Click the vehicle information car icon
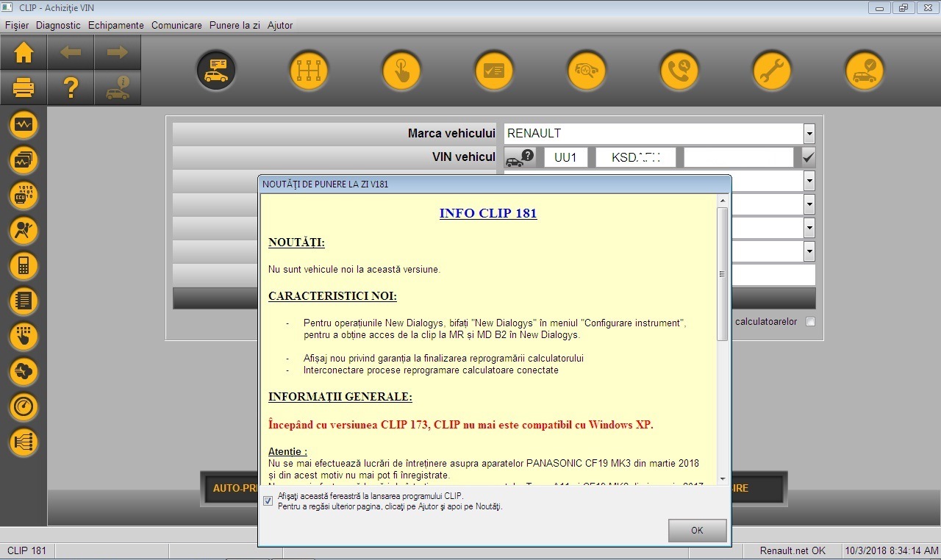The width and height of the screenshot is (941, 560). [x=118, y=87]
